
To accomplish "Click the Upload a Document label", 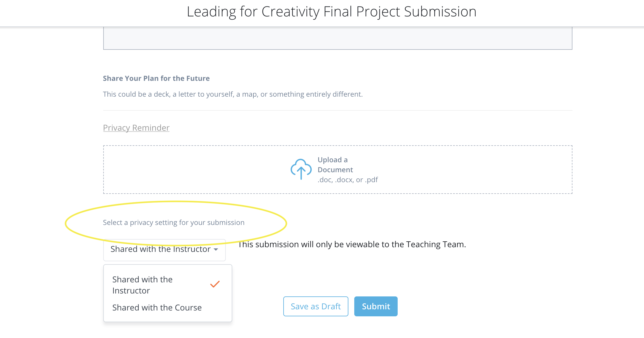I will (335, 165).
